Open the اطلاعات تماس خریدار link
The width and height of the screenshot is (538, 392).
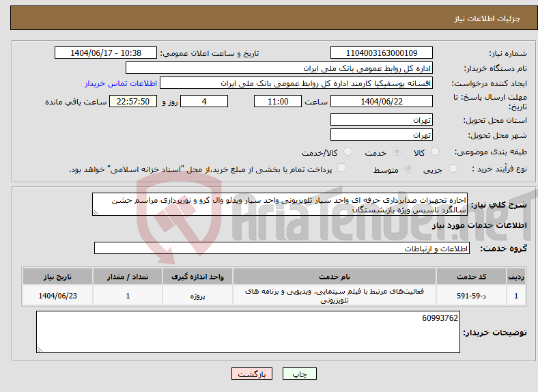[121, 83]
